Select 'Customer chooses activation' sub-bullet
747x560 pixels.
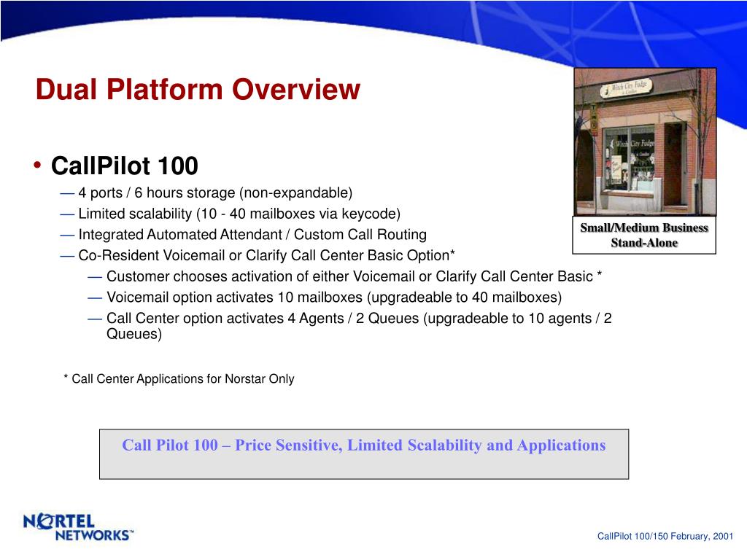[354, 276]
